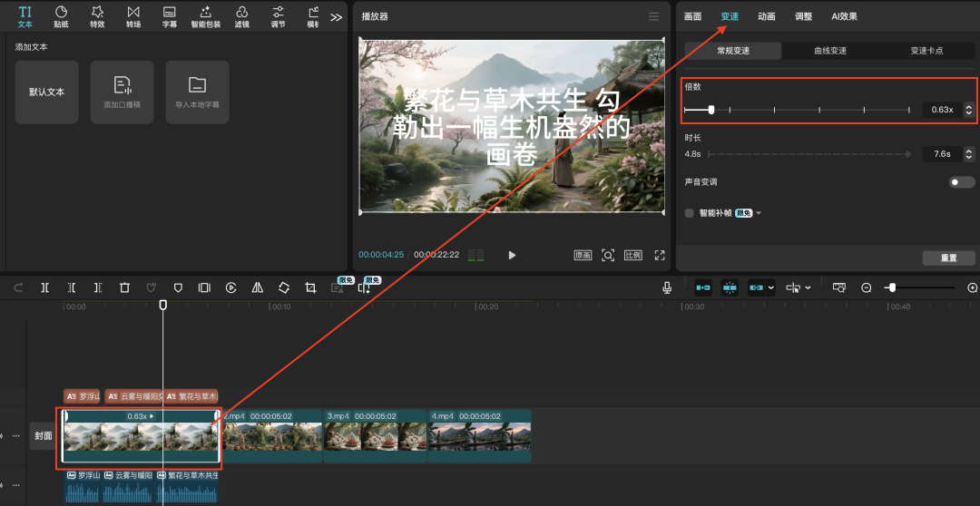Screen dimensions: 980x506
Task: Toggle the track linkage icon
Action: pos(756,287)
